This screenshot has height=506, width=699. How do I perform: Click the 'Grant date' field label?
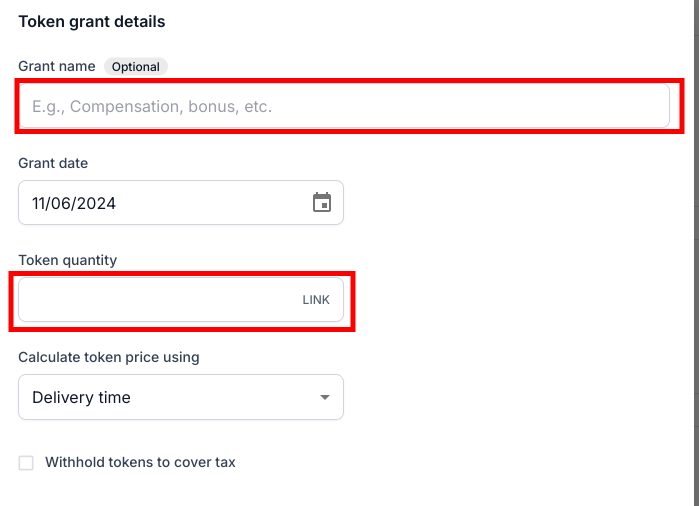(x=53, y=163)
